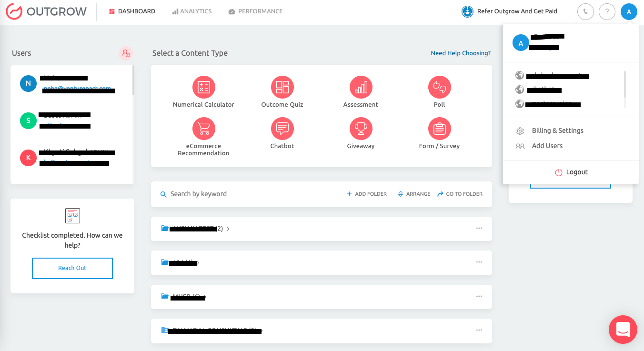644x351 pixels.
Task: Choose eCommerce Recommendation cart icon
Action: 204,129
